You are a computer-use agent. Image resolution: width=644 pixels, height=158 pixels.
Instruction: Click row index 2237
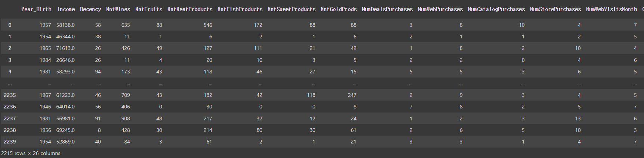click(x=10, y=118)
